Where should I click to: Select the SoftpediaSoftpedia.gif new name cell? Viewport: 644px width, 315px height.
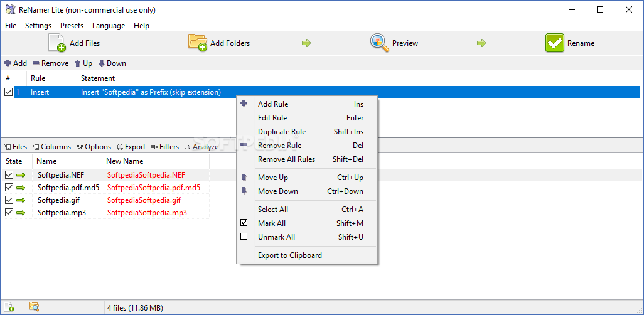click(144, 200)
